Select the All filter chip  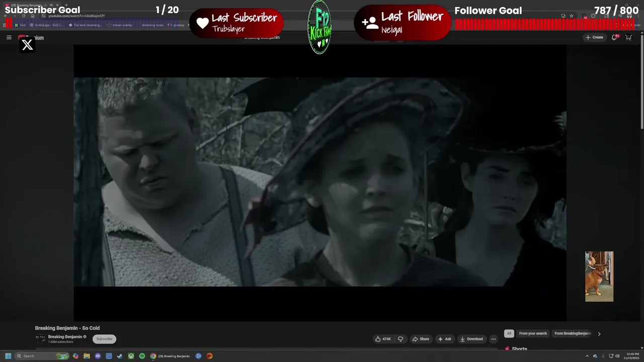509,333
